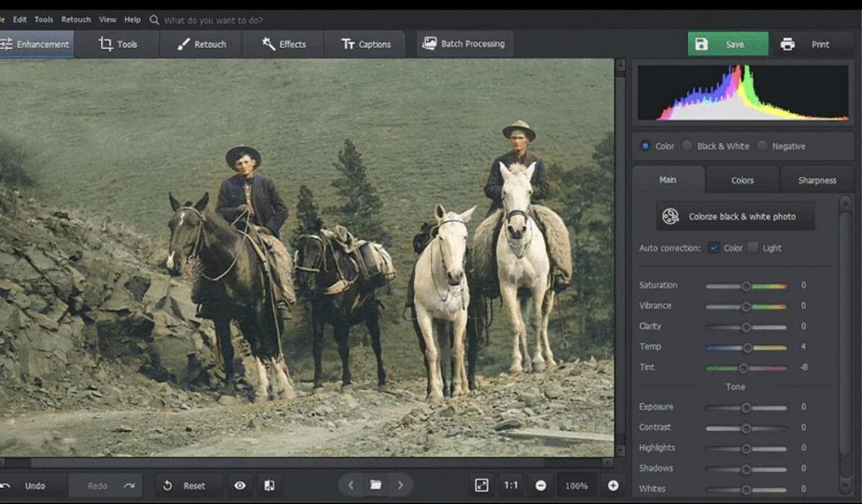Open the folder browse icon

pyautogui.click(x=375, y=485)
